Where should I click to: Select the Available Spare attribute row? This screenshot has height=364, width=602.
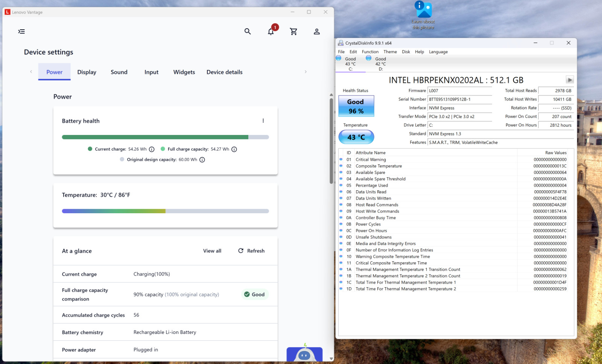(456, 173)
